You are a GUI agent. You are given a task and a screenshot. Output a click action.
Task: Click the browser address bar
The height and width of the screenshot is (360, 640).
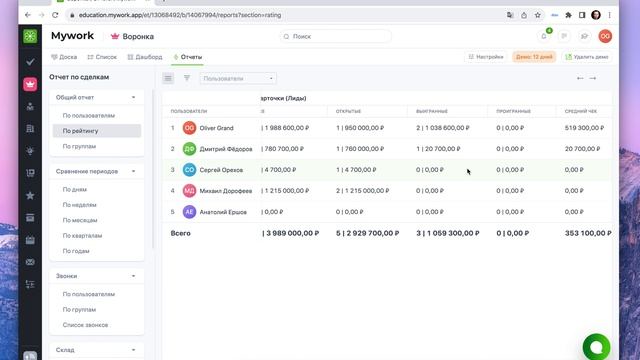tap(286, 15)
